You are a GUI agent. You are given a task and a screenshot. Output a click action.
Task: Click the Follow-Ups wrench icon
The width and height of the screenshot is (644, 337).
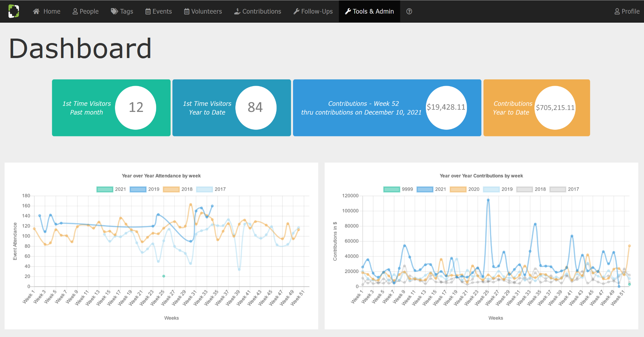296,11
